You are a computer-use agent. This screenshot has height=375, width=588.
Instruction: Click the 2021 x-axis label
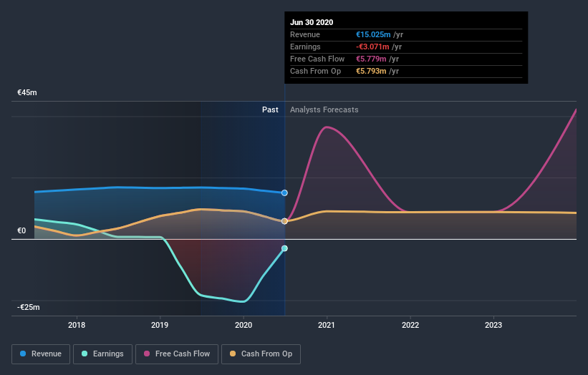point(327,325)
